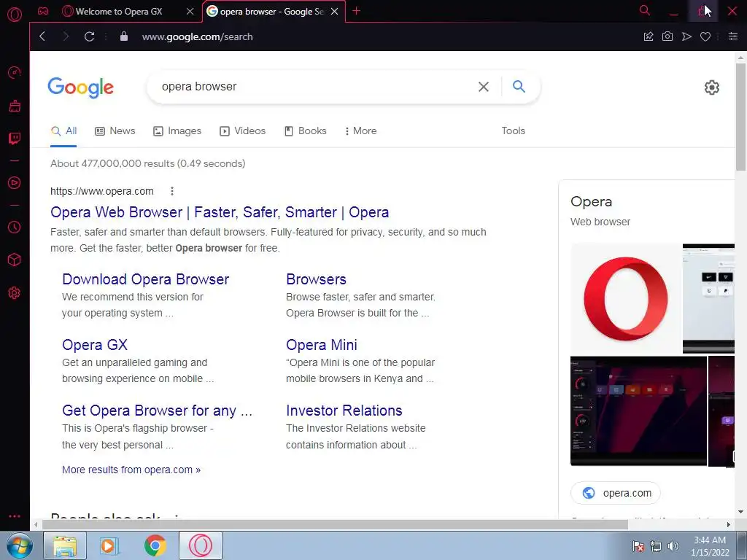Add page to bookmarks heart icon
Screen dimensions: 747x560
[705, 36]
